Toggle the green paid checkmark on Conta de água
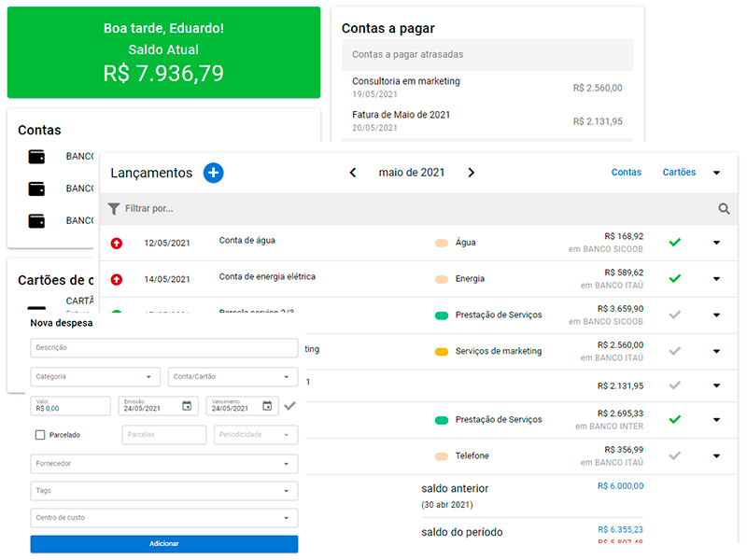The width and height of the screenshot is (747, 560). [675, 242]
